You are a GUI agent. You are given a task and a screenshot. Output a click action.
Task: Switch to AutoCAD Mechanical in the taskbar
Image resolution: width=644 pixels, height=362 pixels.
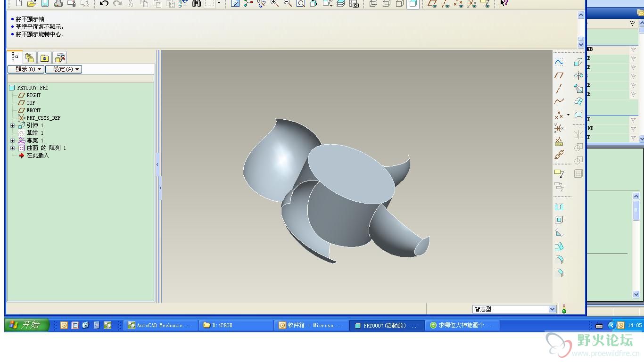[161, 325]
